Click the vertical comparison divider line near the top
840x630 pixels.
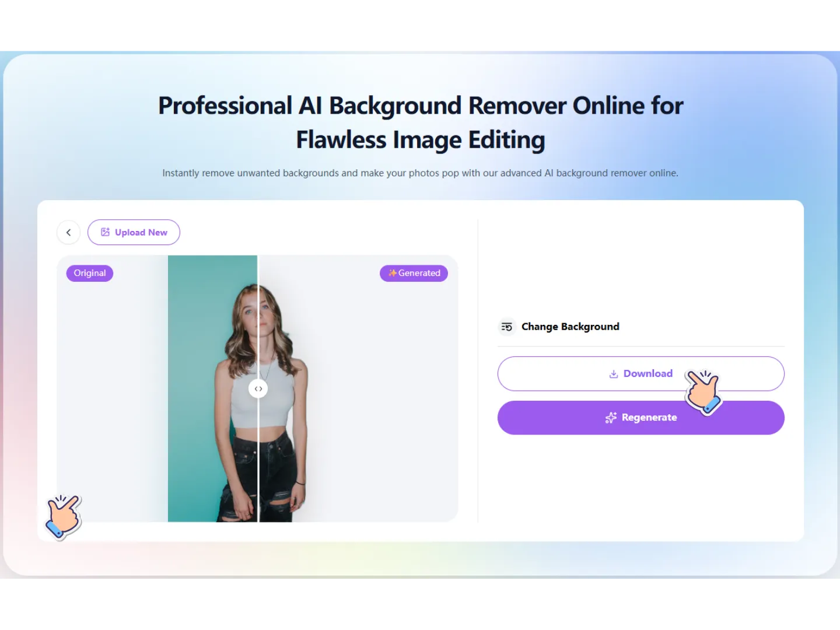(258, 269)
